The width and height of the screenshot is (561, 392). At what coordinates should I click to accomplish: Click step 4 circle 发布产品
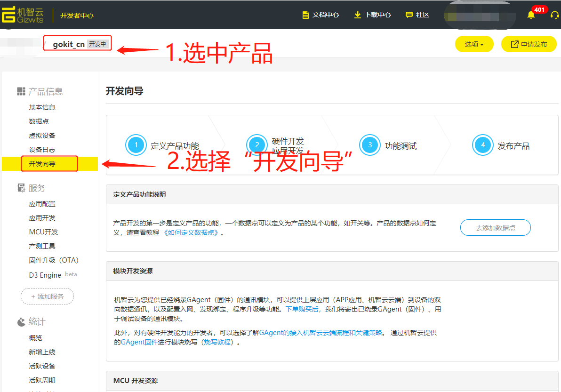483,145
